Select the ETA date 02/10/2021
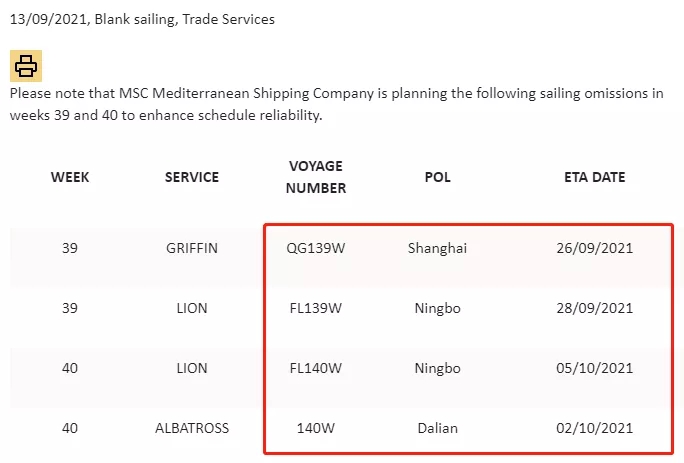This screenshot has width=684, height=463. pyautogui.click(x=594, y=428)
